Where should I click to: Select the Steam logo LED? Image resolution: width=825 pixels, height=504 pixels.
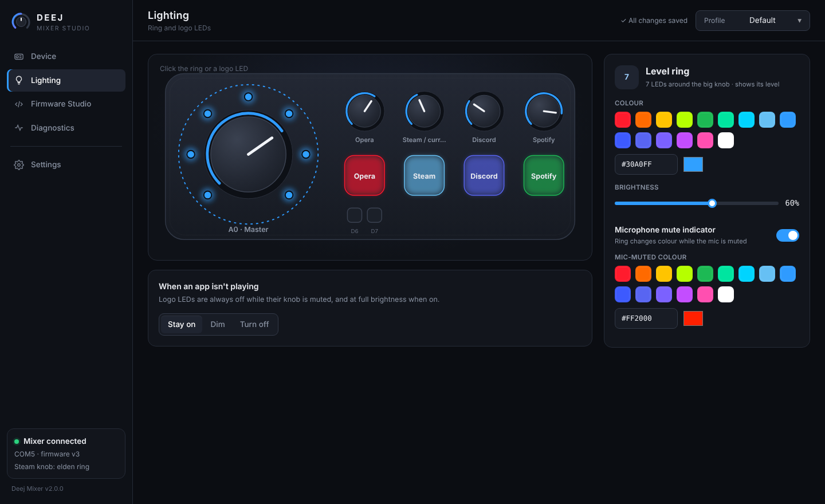click(424, 176)
